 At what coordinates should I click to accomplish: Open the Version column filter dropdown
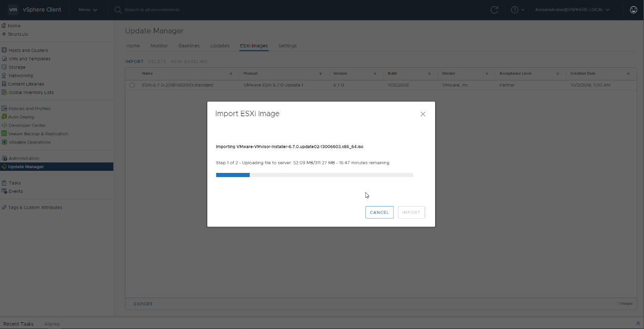pyautogui.click(x=375, y=74)
